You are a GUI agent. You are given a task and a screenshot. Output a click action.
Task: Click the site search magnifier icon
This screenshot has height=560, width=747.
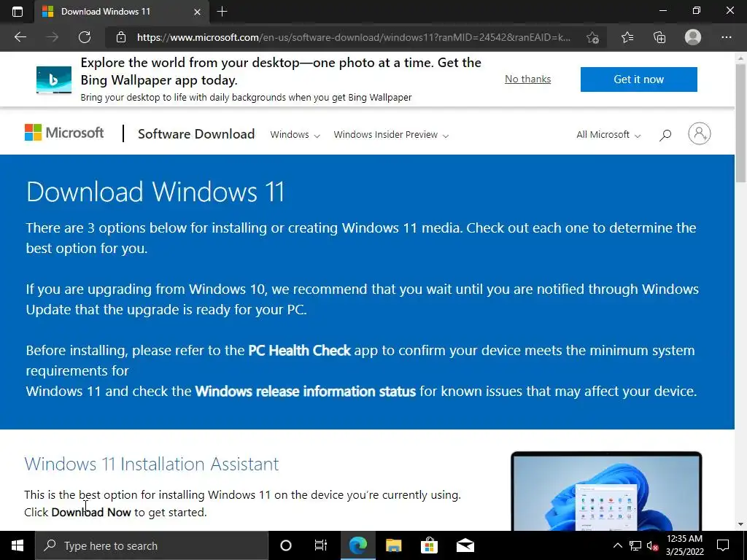665,135
